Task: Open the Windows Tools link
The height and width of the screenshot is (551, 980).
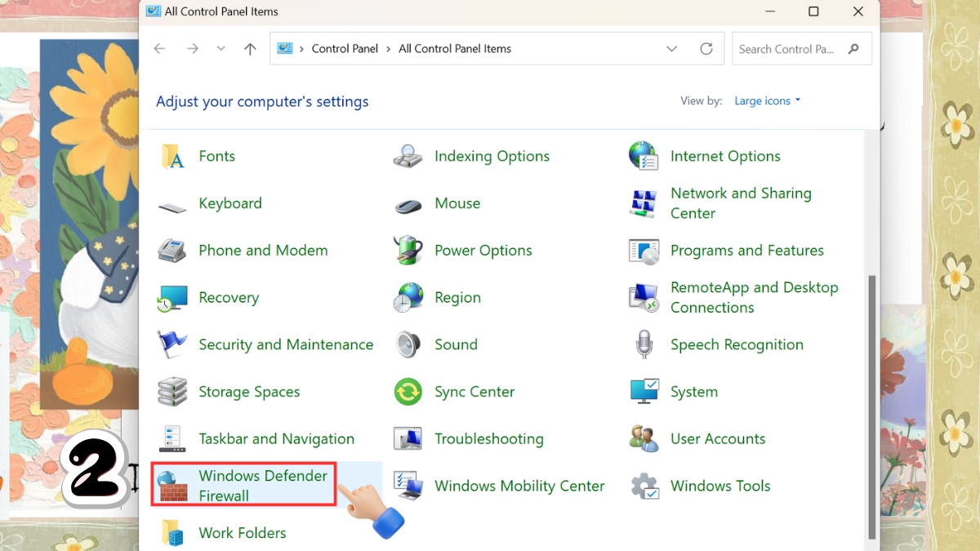Action: tap(720, 487)
